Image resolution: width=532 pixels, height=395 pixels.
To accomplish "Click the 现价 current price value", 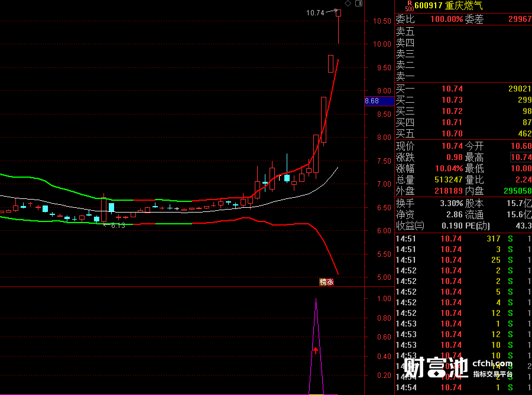I will pyautogui.click(x=452, y=146).
